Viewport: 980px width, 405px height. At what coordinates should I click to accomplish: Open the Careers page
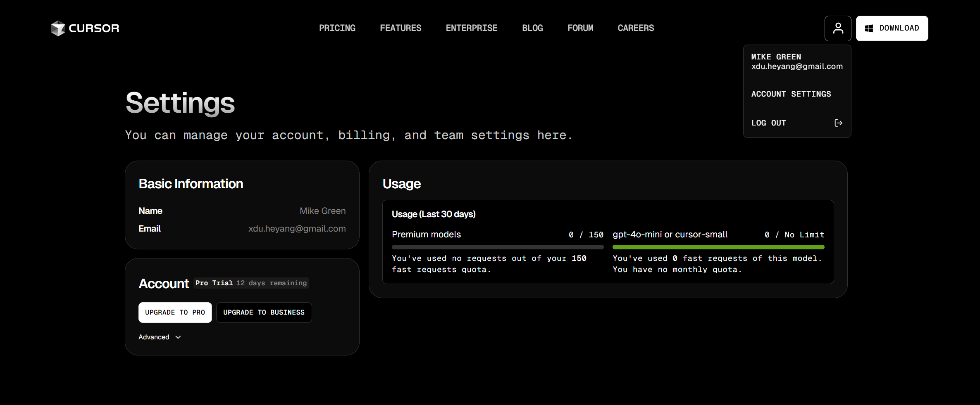tap(636, 28)
